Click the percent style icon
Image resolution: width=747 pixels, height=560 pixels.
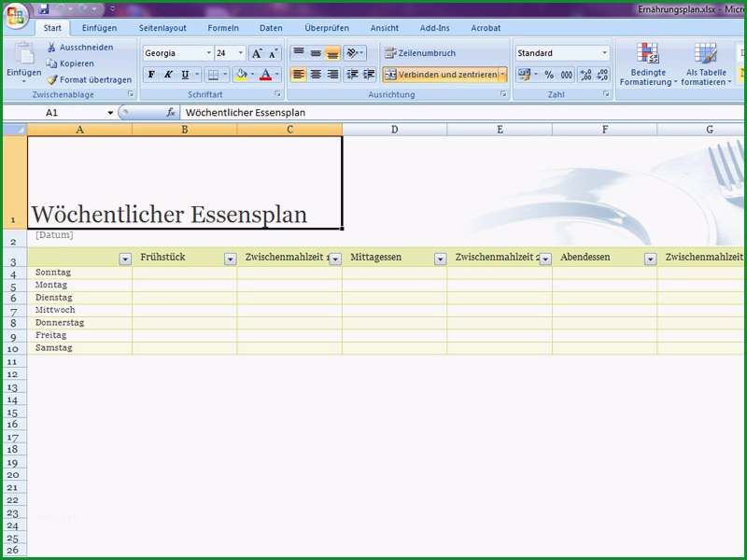(549, 75)
